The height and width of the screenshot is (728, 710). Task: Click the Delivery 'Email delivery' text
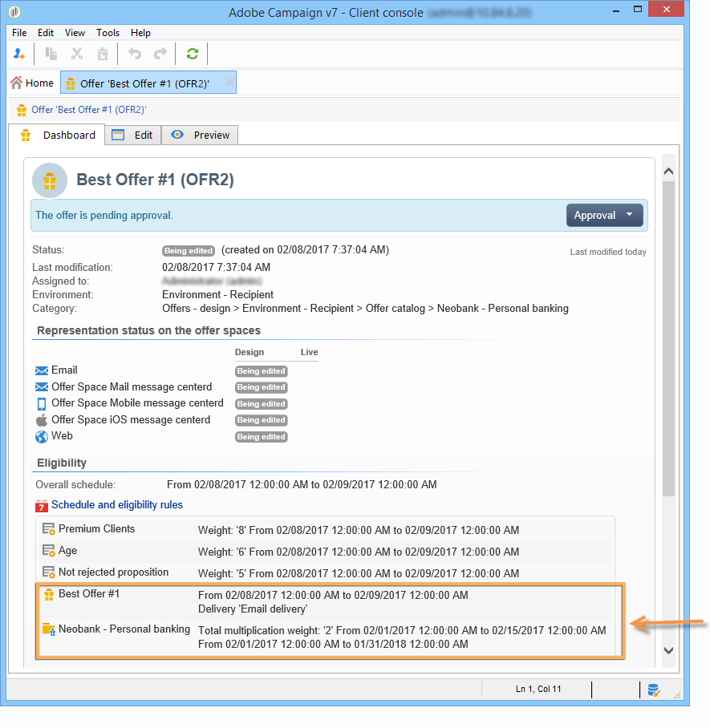[x=252, y=609]
